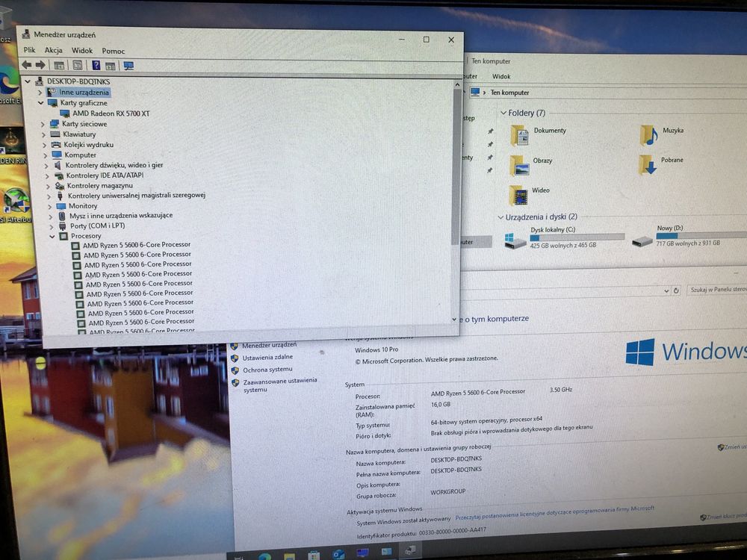Select the Wideo folder icon
This screenshot has width=747, height=560.
[518, 195]
